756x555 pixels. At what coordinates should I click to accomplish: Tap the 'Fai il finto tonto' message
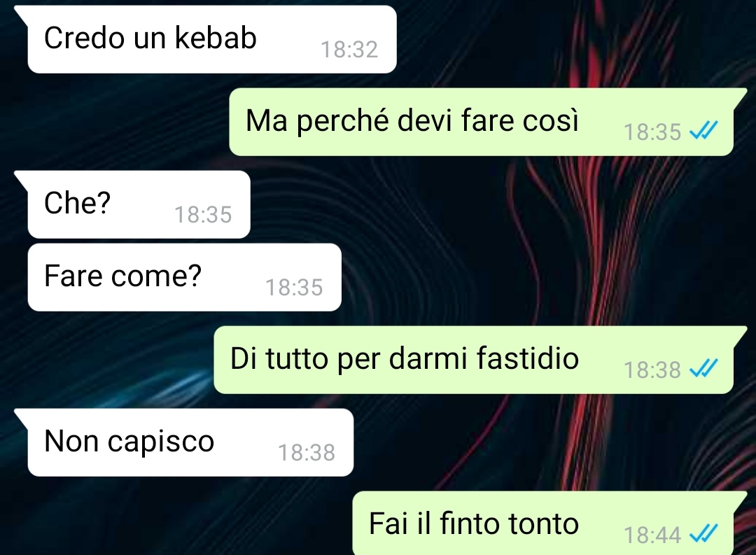pyautogui.click(x=543, y=524)
